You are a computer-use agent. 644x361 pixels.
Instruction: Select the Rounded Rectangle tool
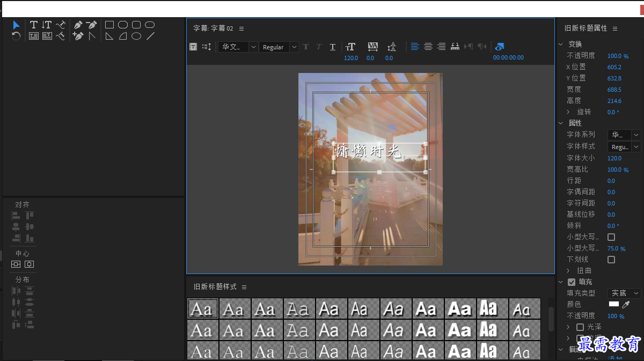[x=150, y=25]
